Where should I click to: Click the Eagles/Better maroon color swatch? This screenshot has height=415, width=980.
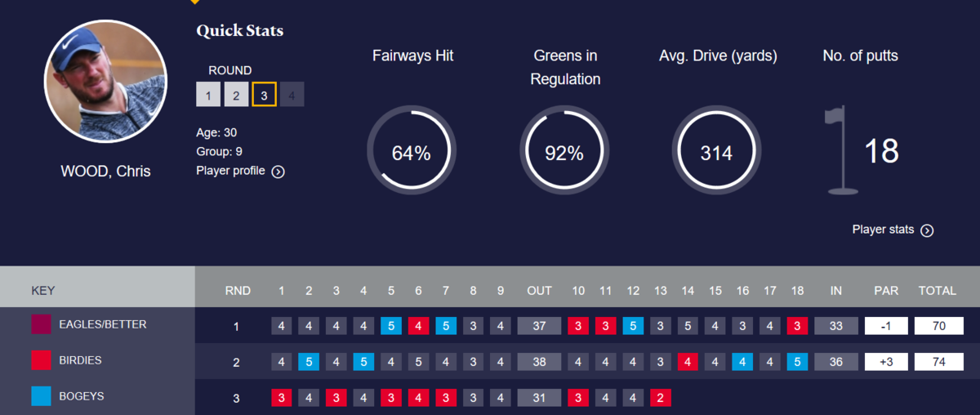pos(41,324)
